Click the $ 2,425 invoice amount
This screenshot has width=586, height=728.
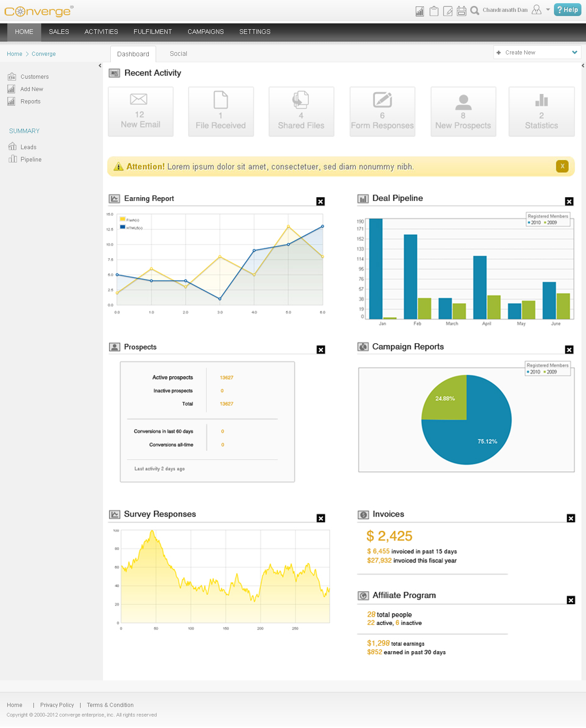tap(390, 536)
